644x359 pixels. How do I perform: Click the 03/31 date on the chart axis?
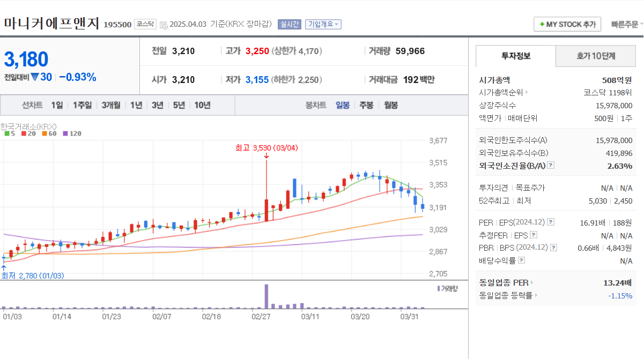point(409,316)
